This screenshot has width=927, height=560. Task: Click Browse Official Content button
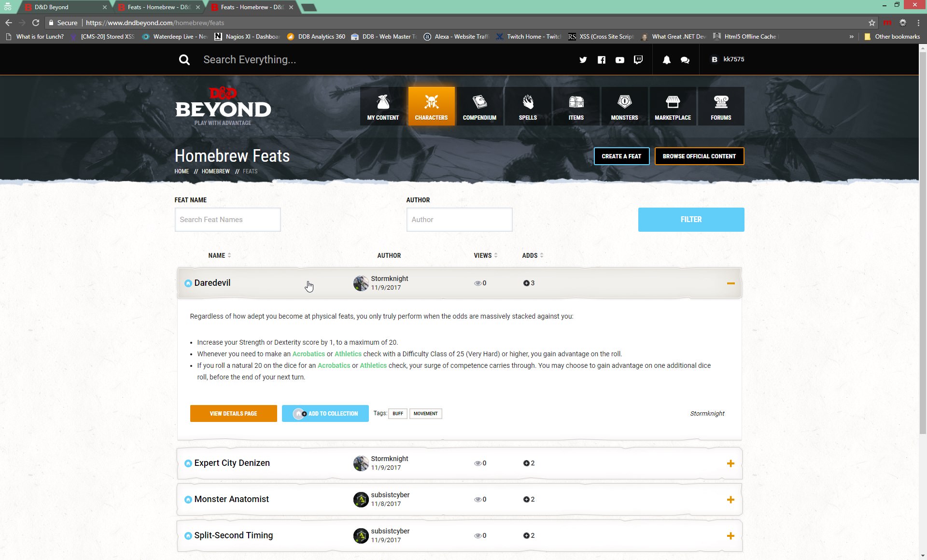pyautogui.click(x=699, y=156)
